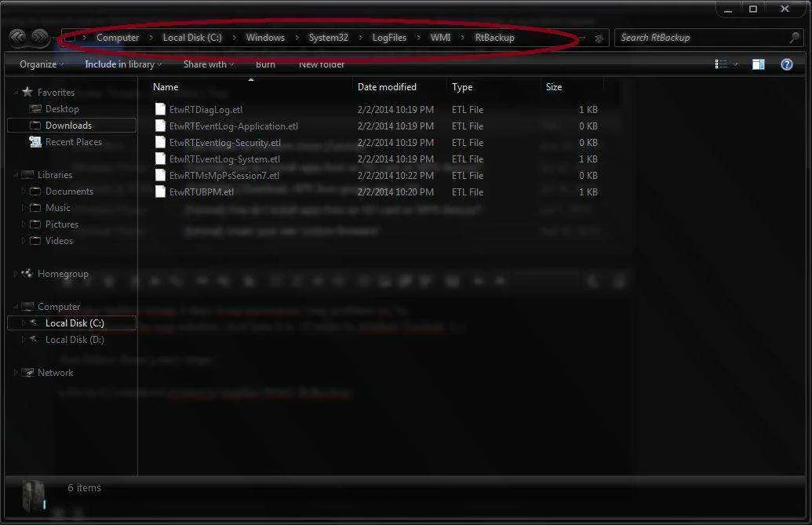This screenshot has height=525, width=812.
Task: Click the System32 breadcrumb segment
Action: (328, 38)
